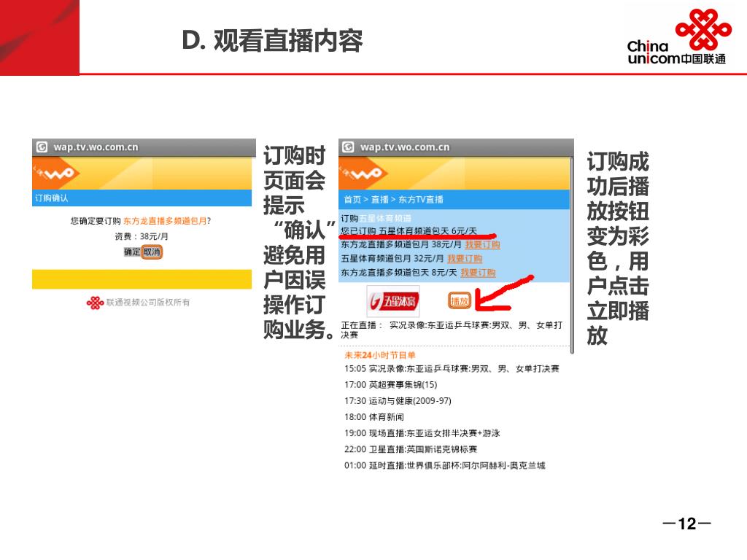
Task: Click the orange 播放 play button
Action: point(460,301)
